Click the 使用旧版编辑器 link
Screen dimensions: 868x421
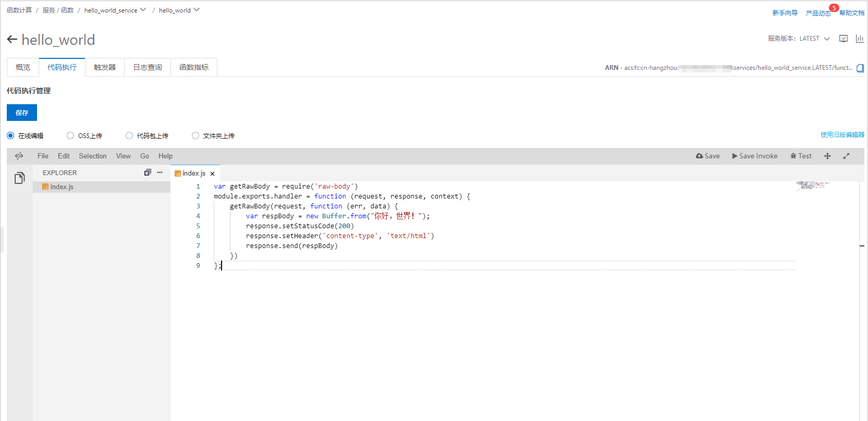pos(842,135)
